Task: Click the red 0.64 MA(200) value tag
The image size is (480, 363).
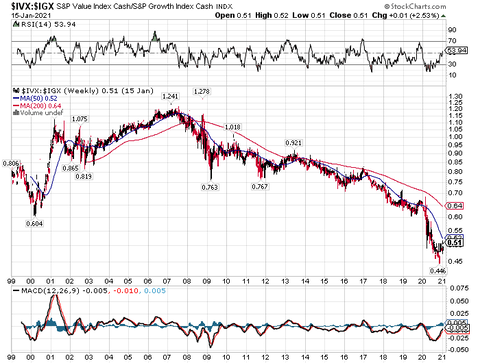Action: [455, 206]
